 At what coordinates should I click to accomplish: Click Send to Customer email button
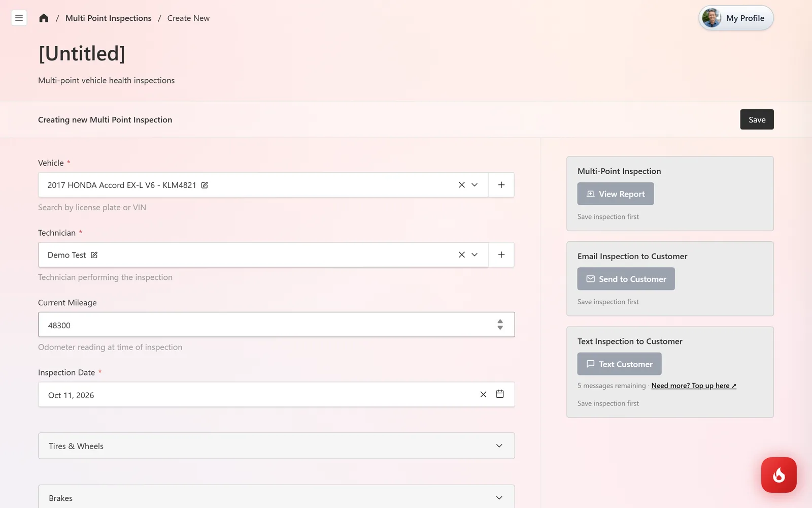tap(626, 279)
